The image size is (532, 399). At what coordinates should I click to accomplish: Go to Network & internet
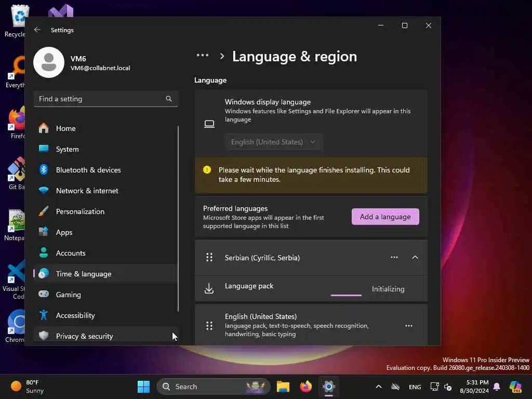106,191
